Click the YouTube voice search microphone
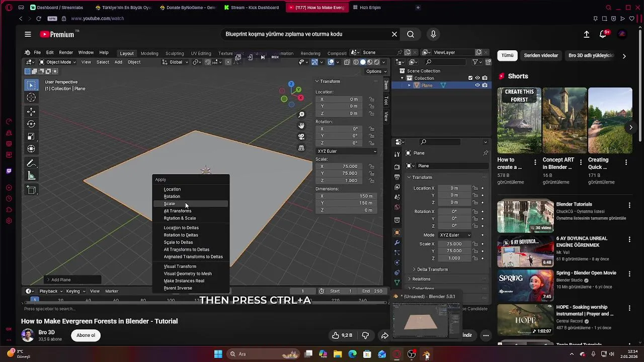Viewport: 644px width, 362px height. pos(433,34)
